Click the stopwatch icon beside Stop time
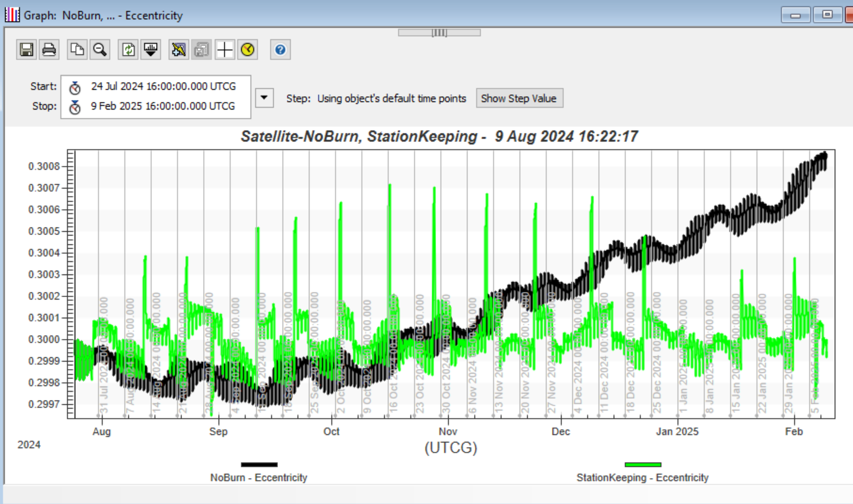Viewport: 853px width, 504px height. (75, 107)
